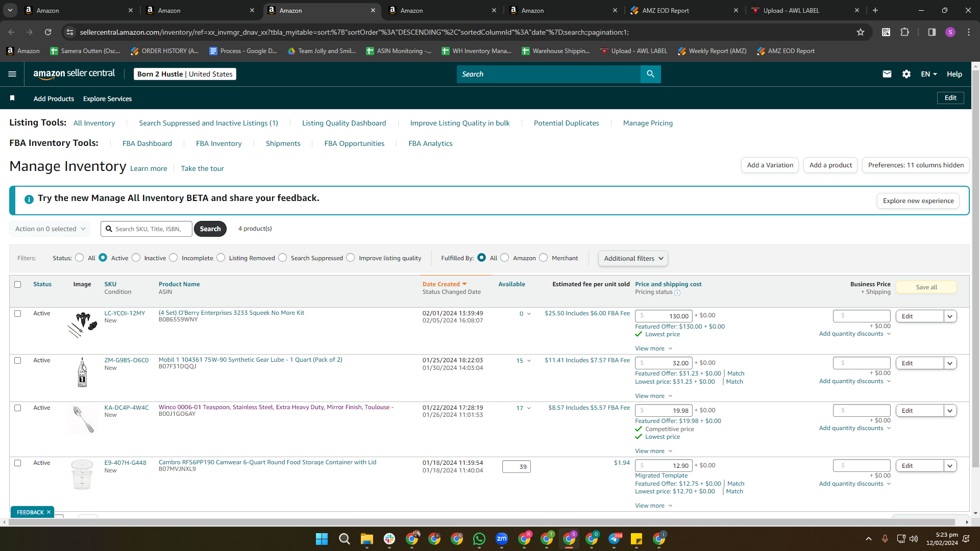Click the search magnifier button in header

pyautogui.click(x=650, y=74)
